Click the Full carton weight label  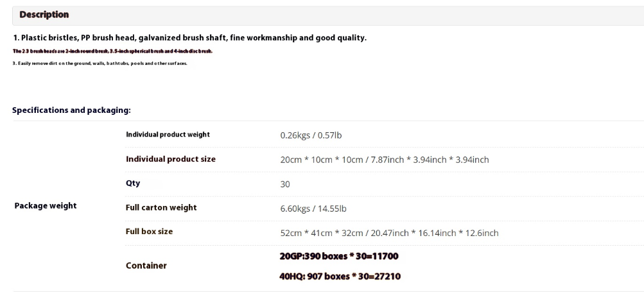click(161, 208)
